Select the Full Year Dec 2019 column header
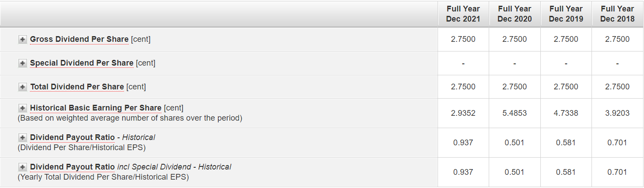 (x=566, y=14)
